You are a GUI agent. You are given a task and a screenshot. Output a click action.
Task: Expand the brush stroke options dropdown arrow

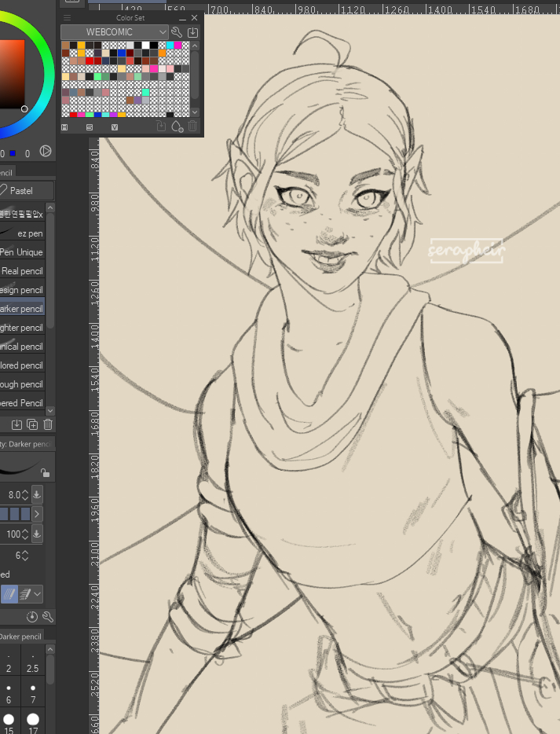tap(37, 594)
